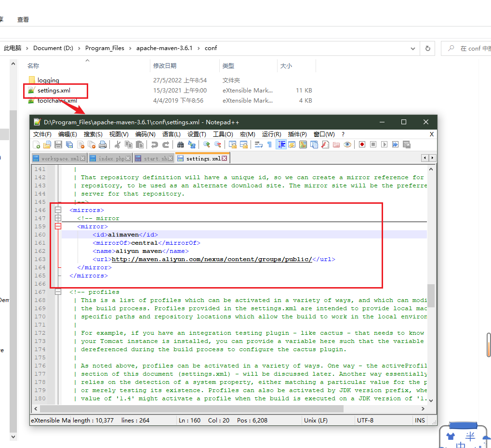Click the Explorer search box
The height and width of the screenshot is (448, 491).
click(x=466, y=49)
